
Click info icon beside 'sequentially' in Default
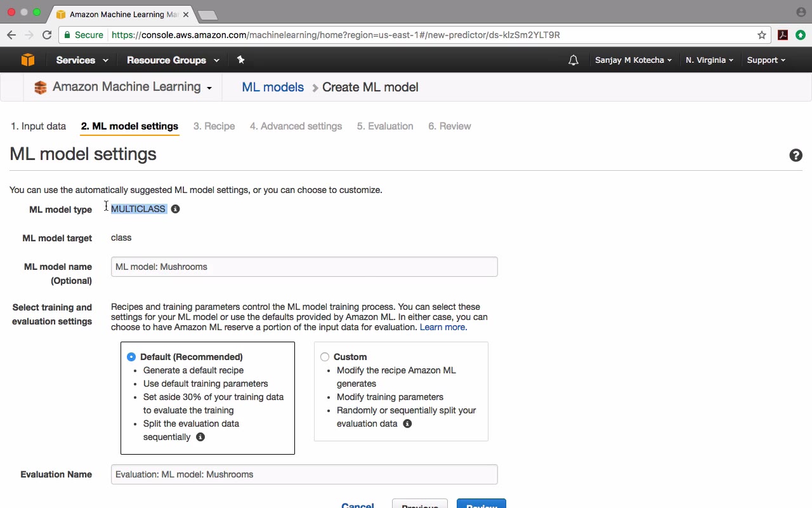(200, 437)
